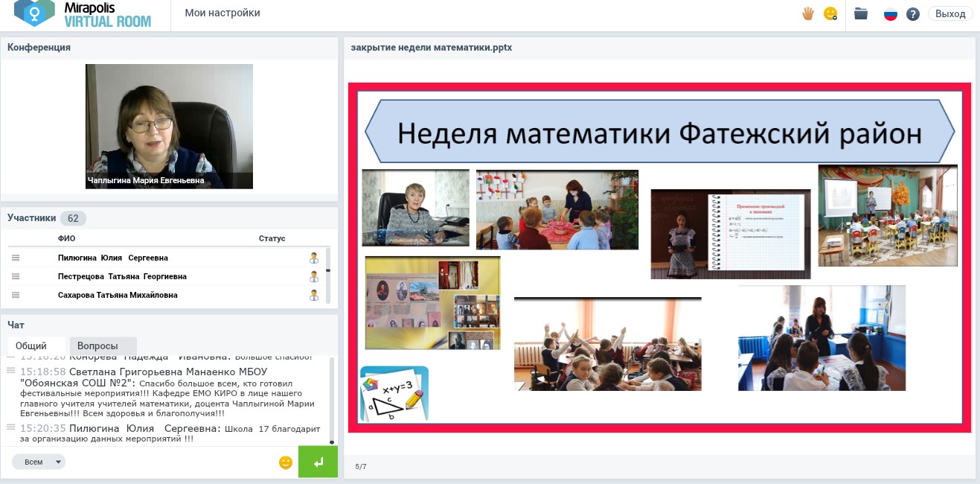
Task: Click the chat message input field
Action: [x=171, y=462]
